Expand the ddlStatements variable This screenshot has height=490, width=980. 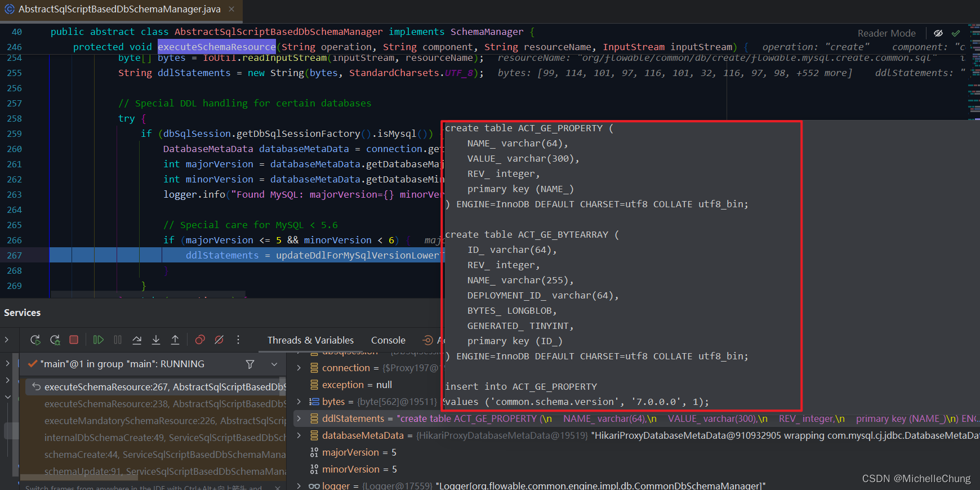point(299,418)
